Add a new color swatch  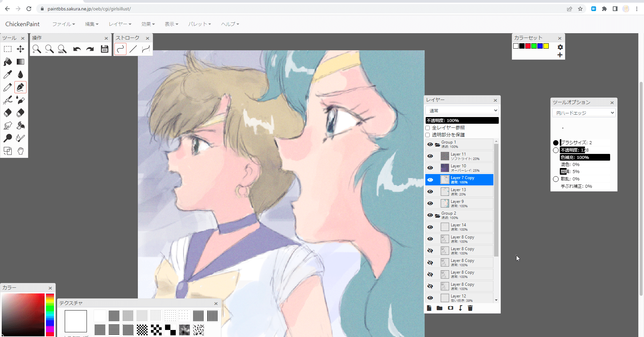click(560, 55)
